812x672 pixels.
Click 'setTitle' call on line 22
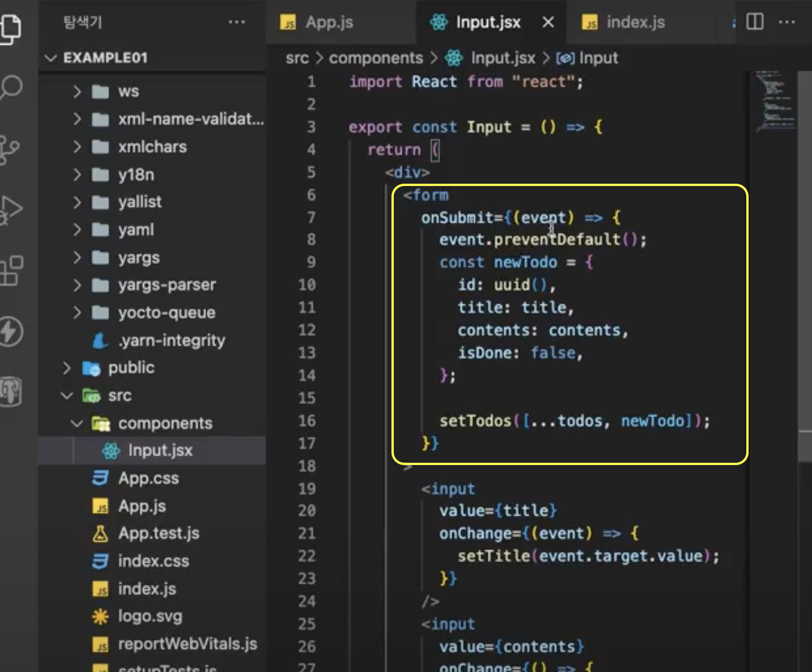(494, 556)
